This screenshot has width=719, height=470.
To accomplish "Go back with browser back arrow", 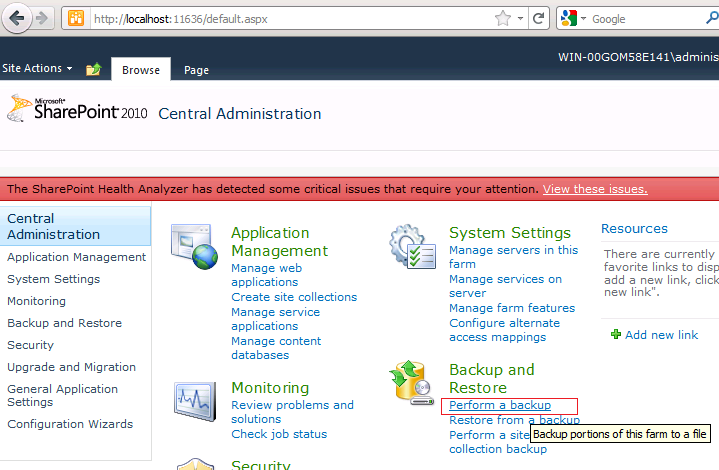I will click(x=17, y=19).
